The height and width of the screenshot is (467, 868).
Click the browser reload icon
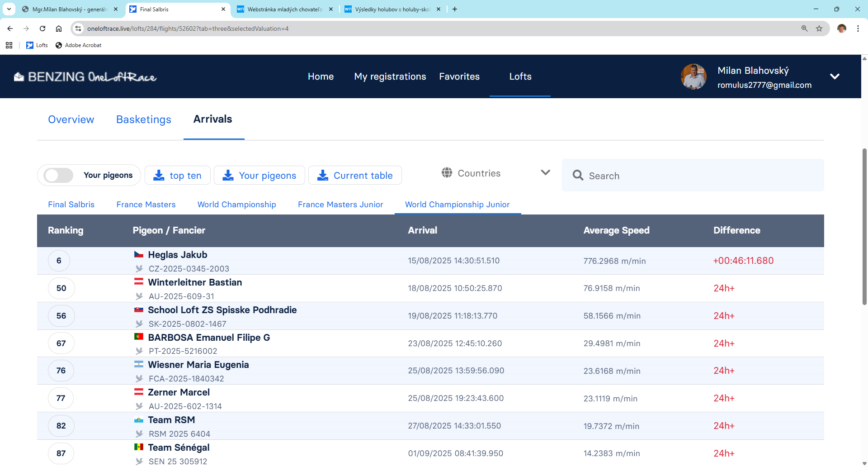point(42,29)
